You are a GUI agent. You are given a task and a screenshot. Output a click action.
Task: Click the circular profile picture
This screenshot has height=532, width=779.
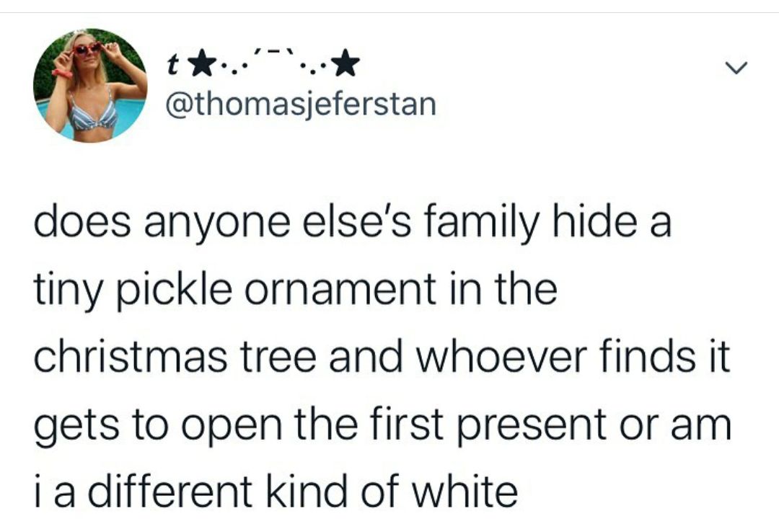90,85
